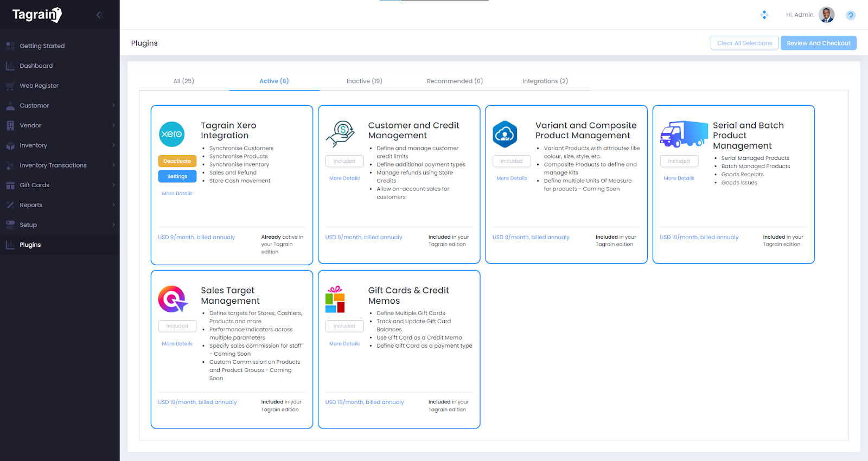
Task: Expand the Customer menu chevron
Action: click(x=113, y=106)
